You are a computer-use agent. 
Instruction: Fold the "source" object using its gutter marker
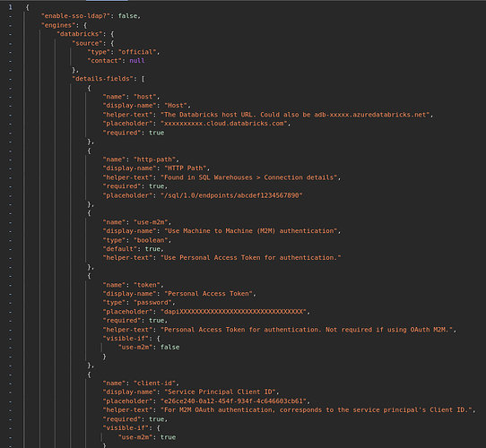(10, 43)
